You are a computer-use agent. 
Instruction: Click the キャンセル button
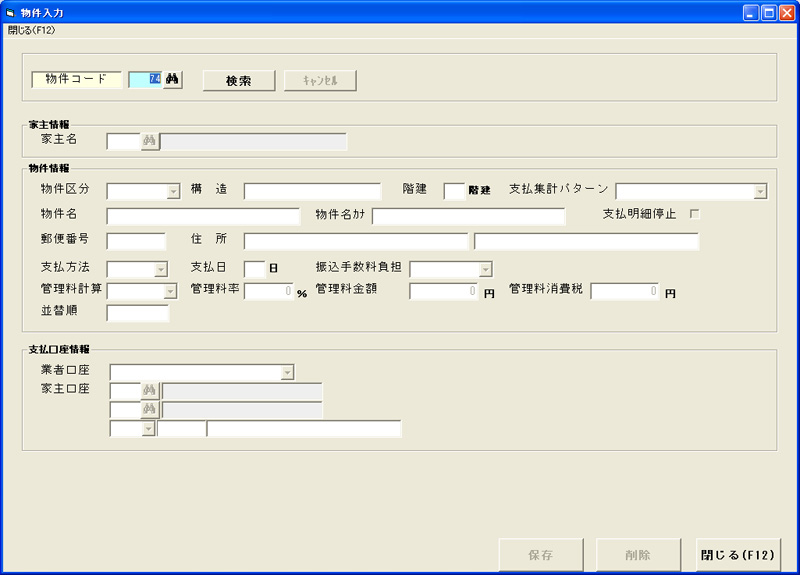pyautogui.click(x=320, y=81)
